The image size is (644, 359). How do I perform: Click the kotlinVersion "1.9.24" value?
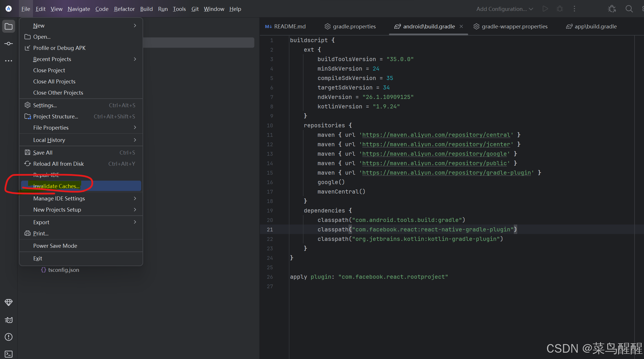(x=386, y=106)
